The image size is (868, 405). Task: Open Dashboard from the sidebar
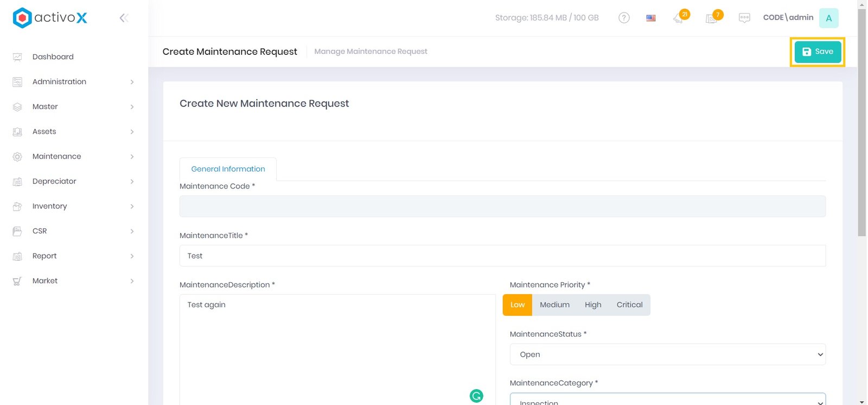point(53,57)
